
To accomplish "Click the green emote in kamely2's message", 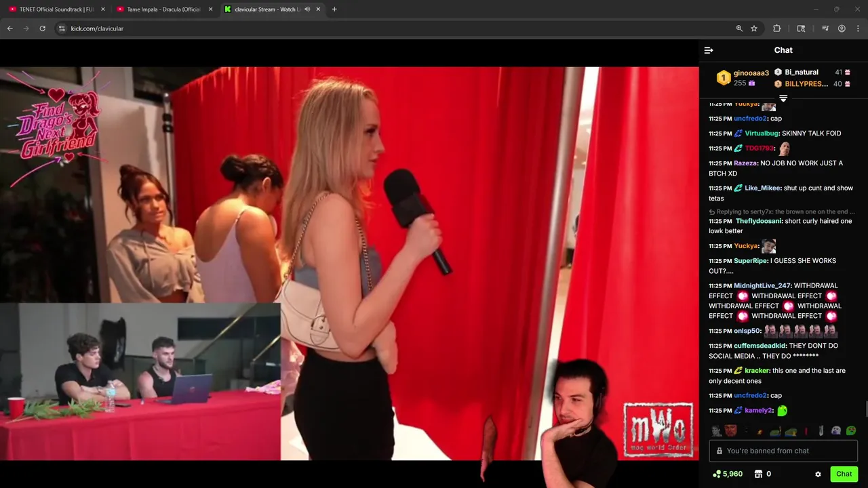I will [782, 411].
